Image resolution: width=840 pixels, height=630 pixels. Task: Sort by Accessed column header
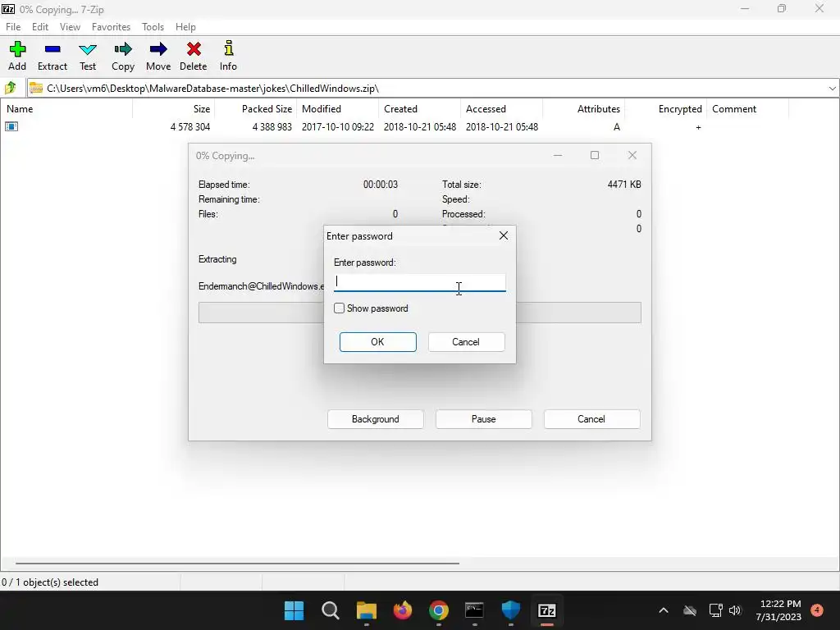pyautogui.click(x=501, y=109)
